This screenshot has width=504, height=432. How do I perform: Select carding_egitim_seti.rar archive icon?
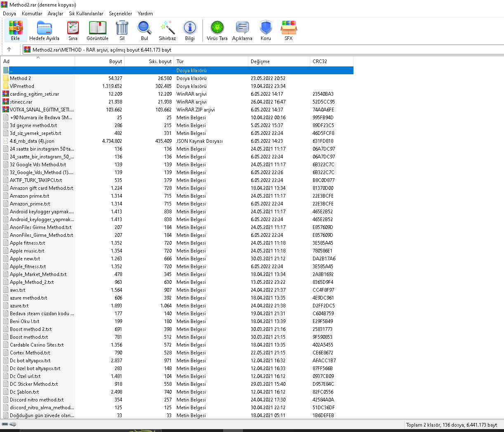[6, 94]
